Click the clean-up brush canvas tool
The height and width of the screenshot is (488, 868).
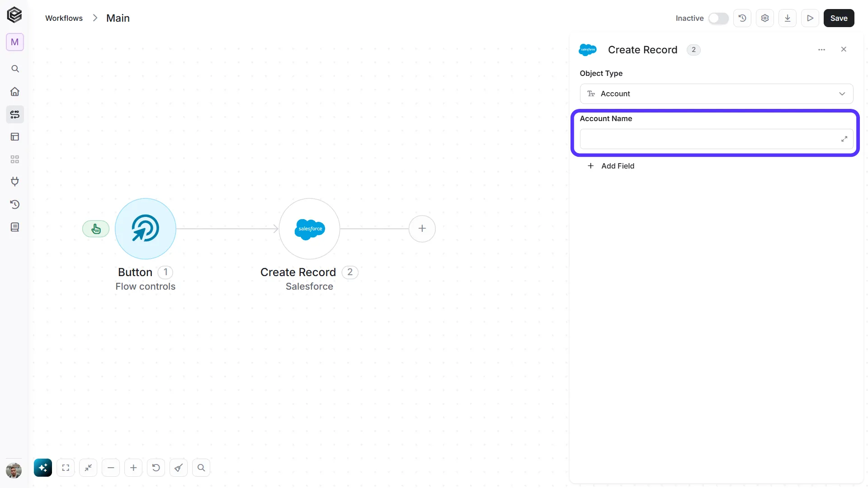point(179,468)
